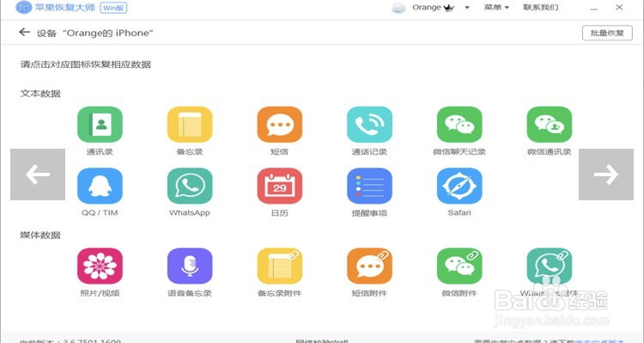Open the WhatsApp text data icon
Viewport: 644px width, 343px height.
pyautogui.click(x=190, y=186)
